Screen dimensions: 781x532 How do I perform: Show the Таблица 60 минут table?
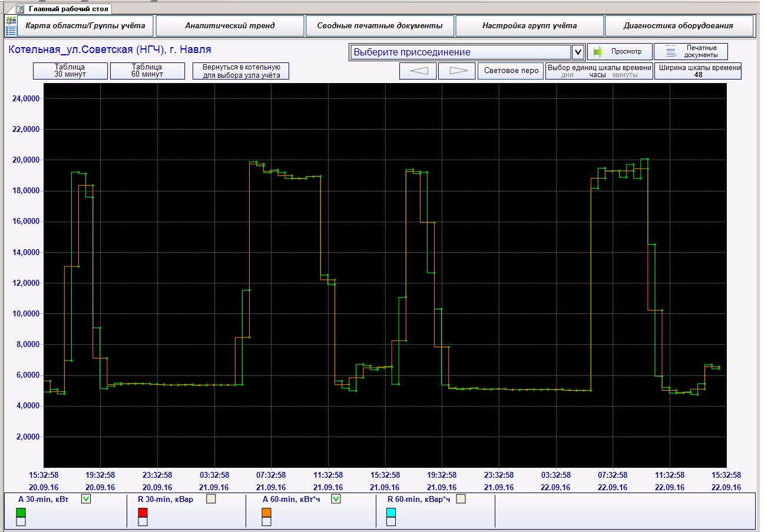point(147,71)
